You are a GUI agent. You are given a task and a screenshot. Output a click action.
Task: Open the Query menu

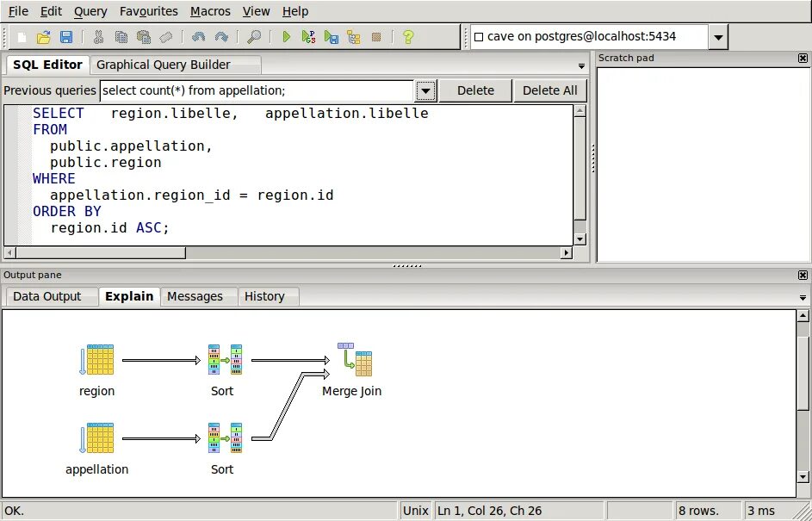pos(90,11)
